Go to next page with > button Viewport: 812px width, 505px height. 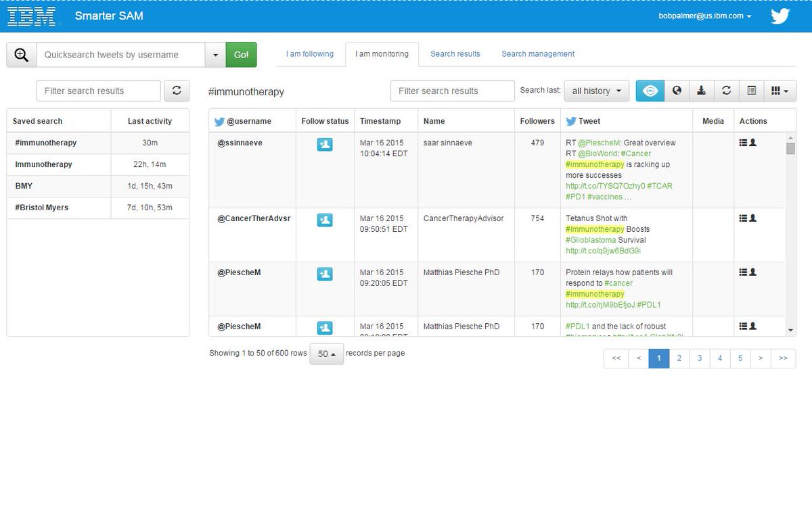[761, 358]
